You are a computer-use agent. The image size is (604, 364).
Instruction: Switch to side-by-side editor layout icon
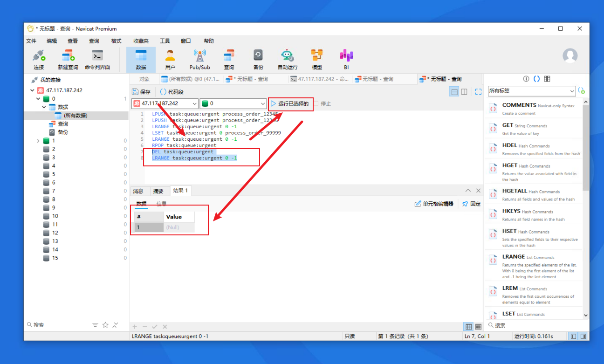[464, 92]
